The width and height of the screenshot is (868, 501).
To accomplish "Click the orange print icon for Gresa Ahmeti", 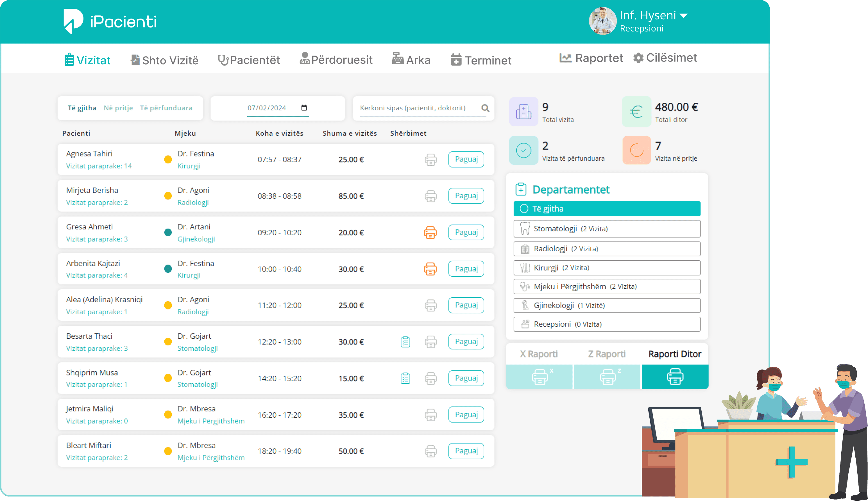I will tap(430, 233).
